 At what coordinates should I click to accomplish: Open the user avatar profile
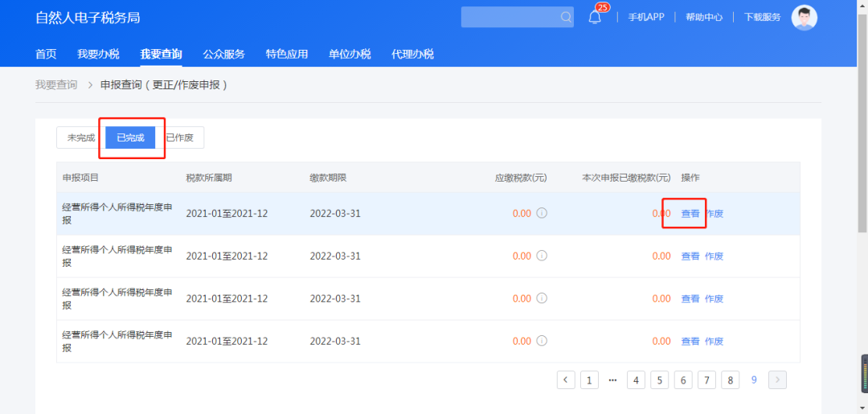(x=805, y=18)
